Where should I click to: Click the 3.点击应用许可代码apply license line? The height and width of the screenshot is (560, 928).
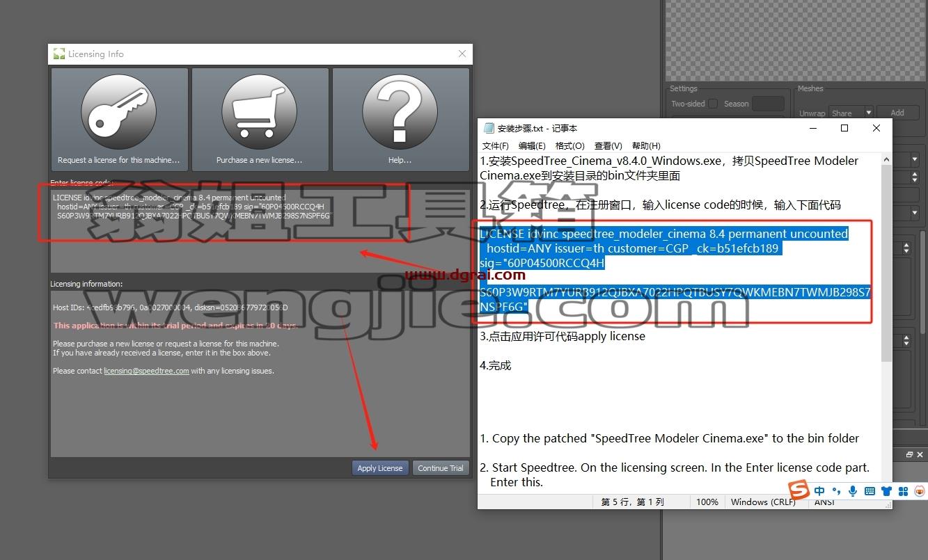click(563, 336)
